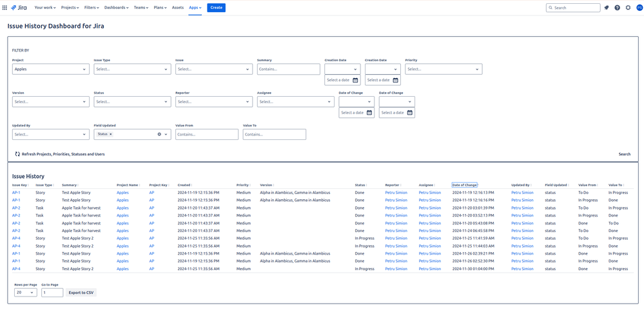Expand the Issue Type dropdown
This screenshot has height=314, width=644.
132,69
